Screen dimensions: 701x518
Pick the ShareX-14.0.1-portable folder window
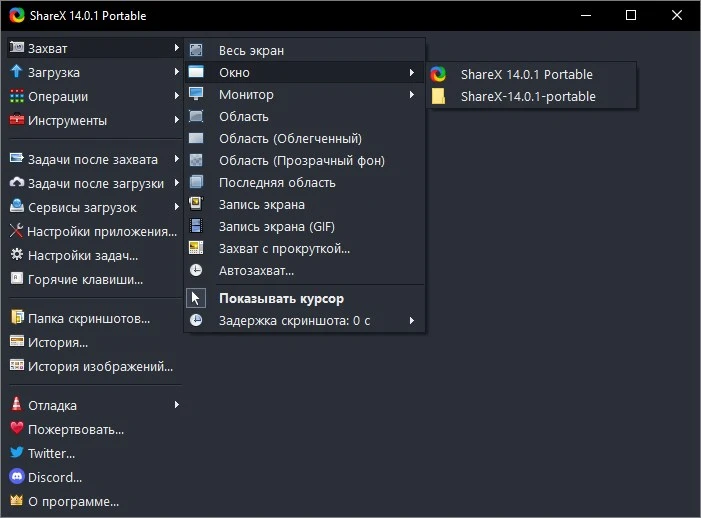[x=527, y=96]
